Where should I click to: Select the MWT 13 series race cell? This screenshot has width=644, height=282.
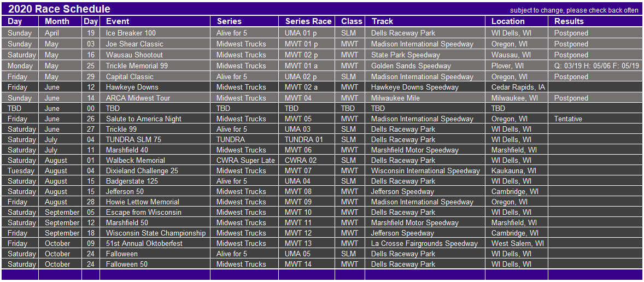pos(306,243)
